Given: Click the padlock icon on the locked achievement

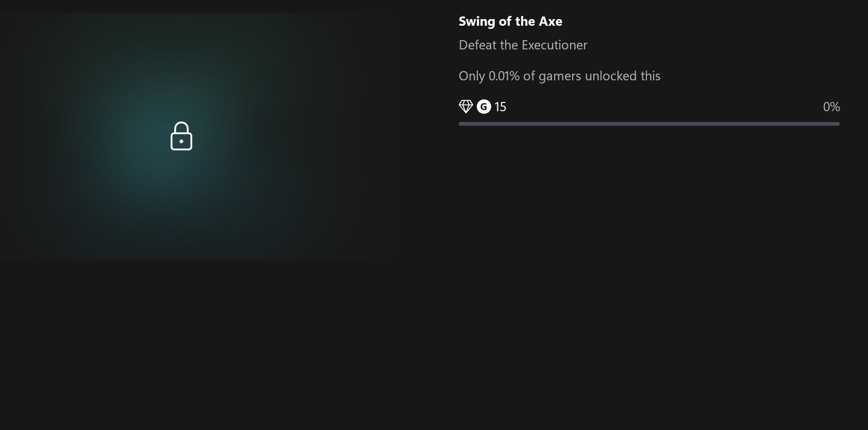Looking at the screenshot, I should click(181, 136).
